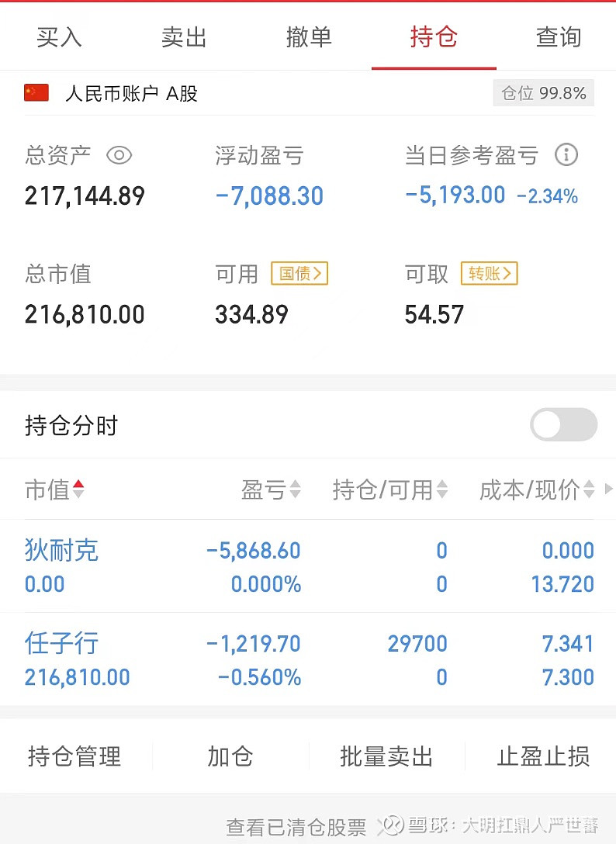Switch to the 卖出 tab

(x=184, y=36)
